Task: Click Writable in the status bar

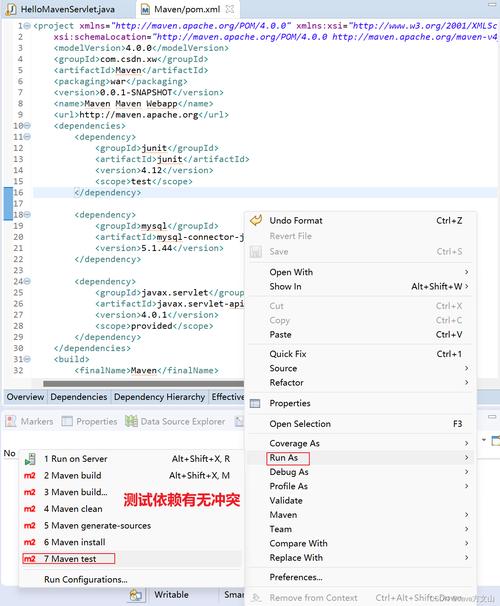Action: [172, 594]
